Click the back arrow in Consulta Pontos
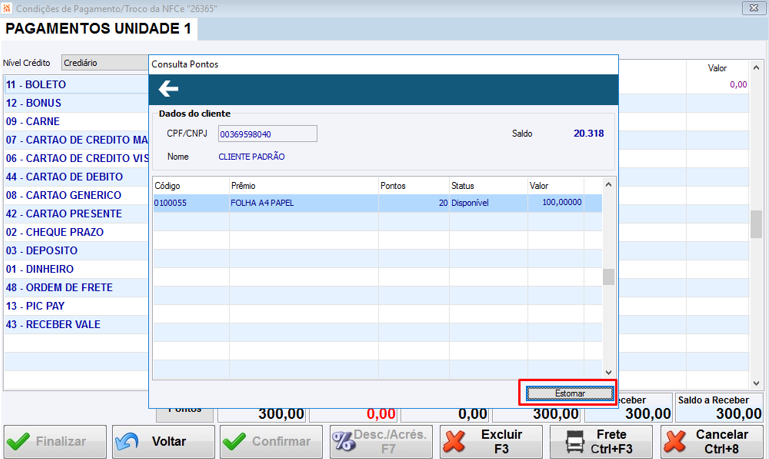Screen dimensions: 769x459 point(168,89)
